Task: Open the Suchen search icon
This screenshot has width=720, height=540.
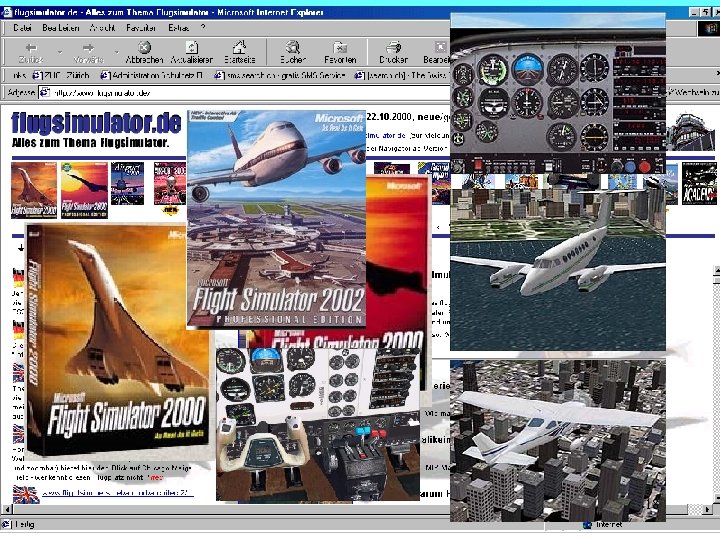Action: [293, 47]
